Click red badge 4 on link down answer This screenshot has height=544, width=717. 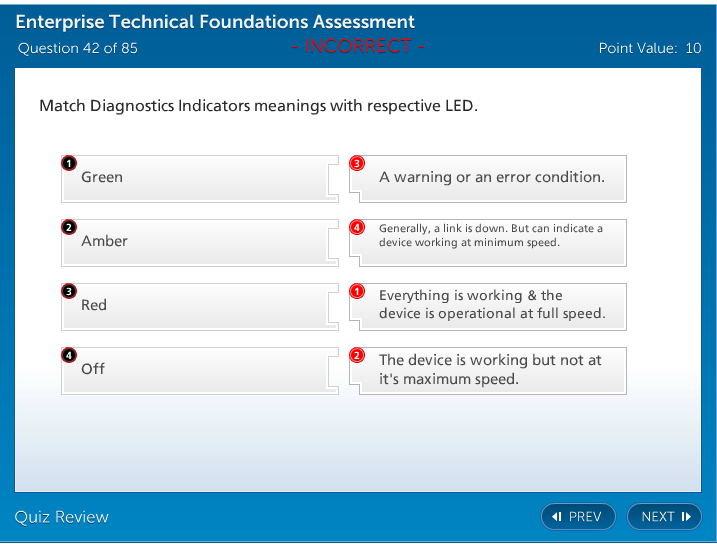coord(357,227)
